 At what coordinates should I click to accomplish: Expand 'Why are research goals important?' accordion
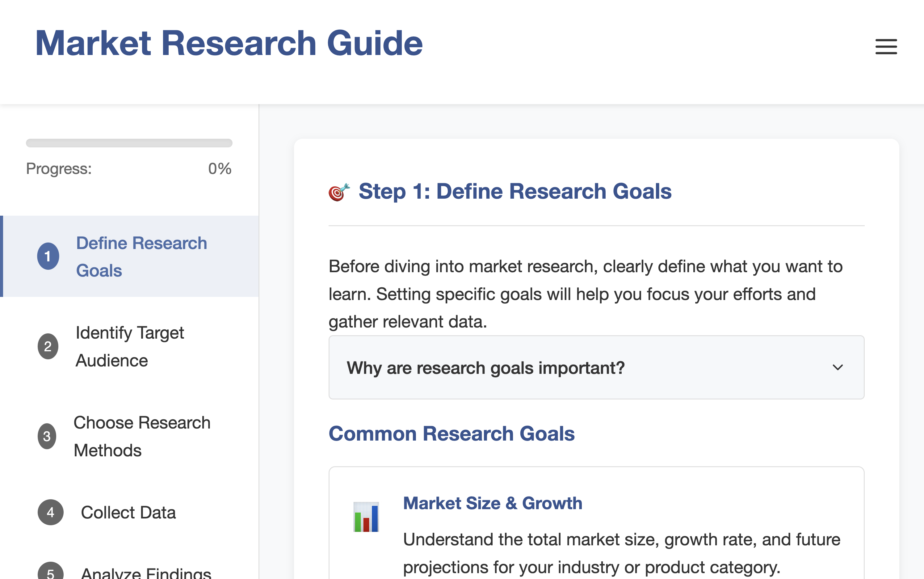coord(485,368)
